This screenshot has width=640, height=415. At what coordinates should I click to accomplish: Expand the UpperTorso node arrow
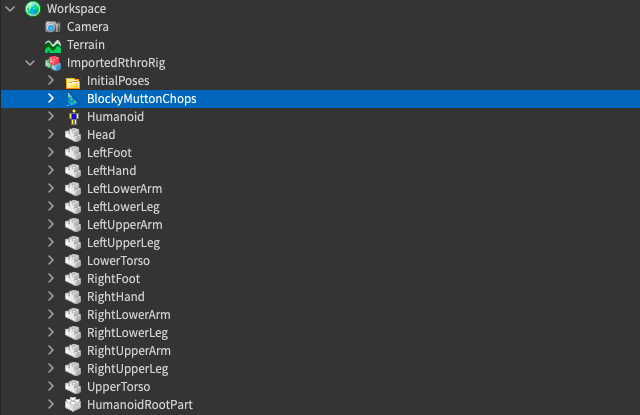(x=50, y=387)
